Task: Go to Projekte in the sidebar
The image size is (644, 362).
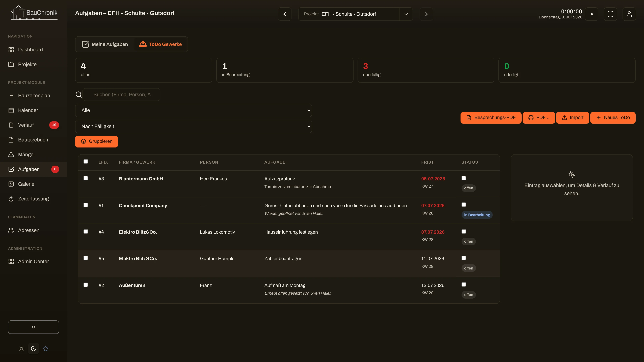Action: [34, 64]
